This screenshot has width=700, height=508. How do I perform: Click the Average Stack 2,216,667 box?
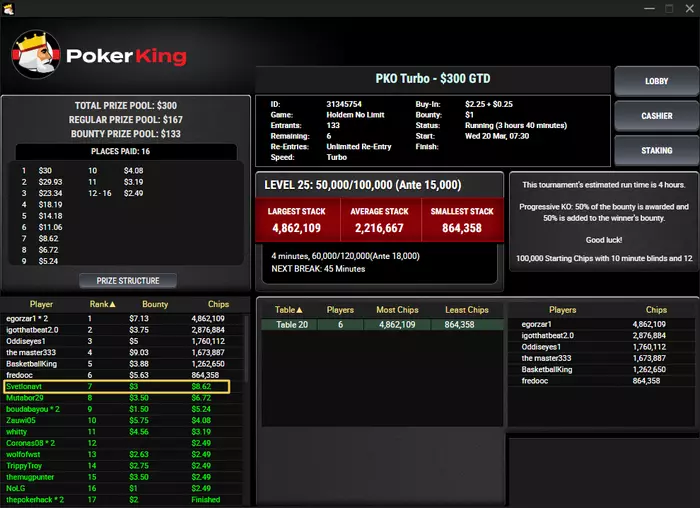click(380, 221)
